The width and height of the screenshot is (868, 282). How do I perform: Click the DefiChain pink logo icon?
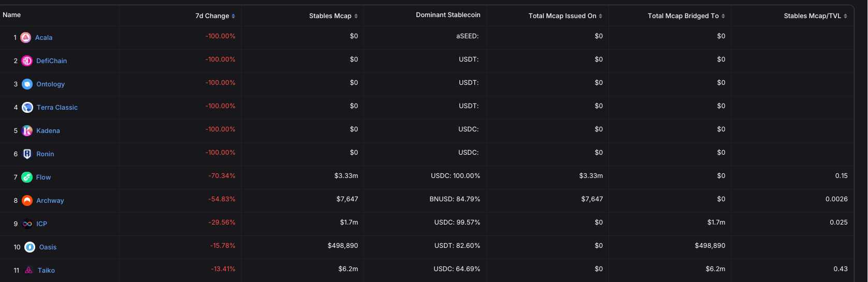coord(27,61)
